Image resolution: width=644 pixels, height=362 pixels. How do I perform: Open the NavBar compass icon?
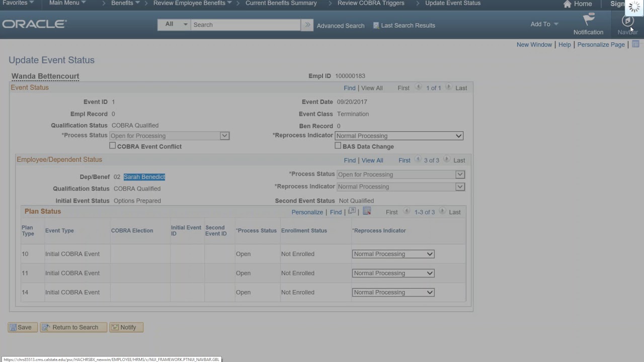tap(627, 21)
